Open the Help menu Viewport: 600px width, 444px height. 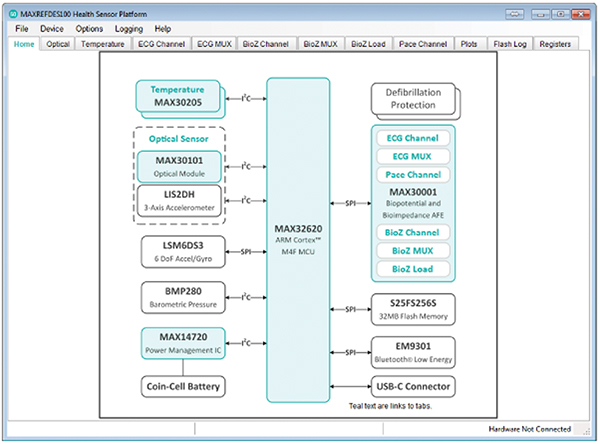point(163,29)
